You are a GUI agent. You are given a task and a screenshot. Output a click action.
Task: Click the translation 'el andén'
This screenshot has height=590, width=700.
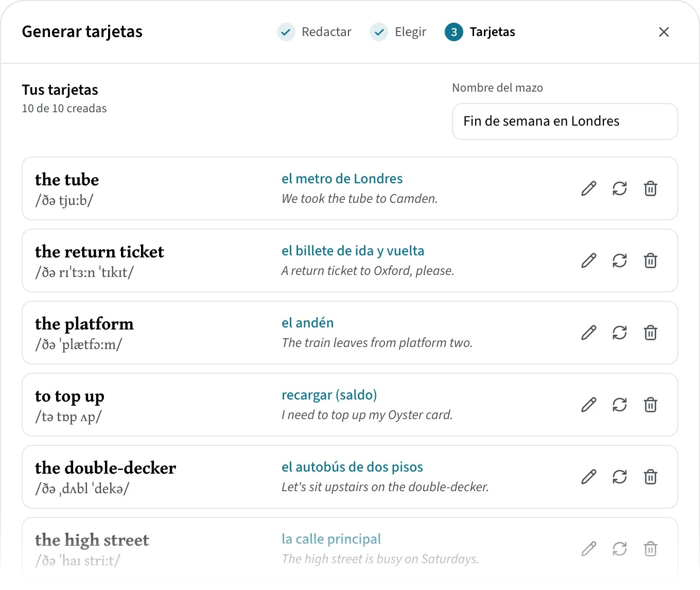click(307, 323)
